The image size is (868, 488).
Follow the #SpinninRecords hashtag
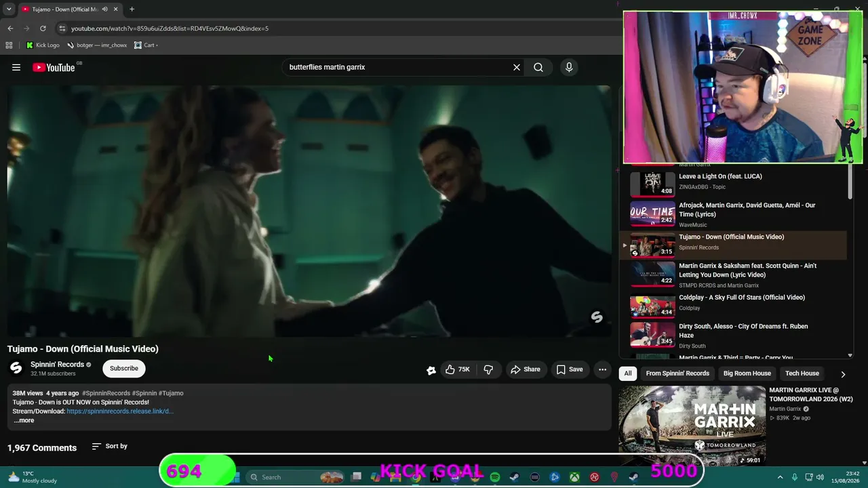pos(106,393)
